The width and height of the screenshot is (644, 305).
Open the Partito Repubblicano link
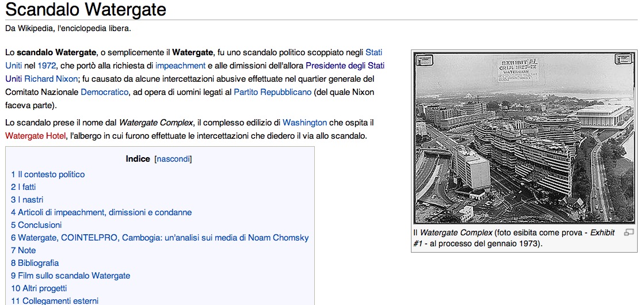point(272,92)
